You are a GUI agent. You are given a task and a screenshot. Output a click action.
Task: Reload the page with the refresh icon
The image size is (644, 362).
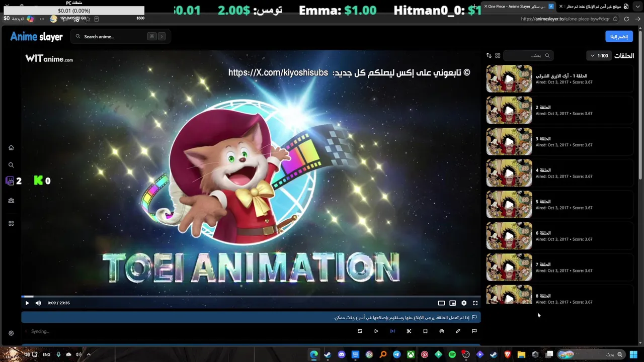point(626,19)
